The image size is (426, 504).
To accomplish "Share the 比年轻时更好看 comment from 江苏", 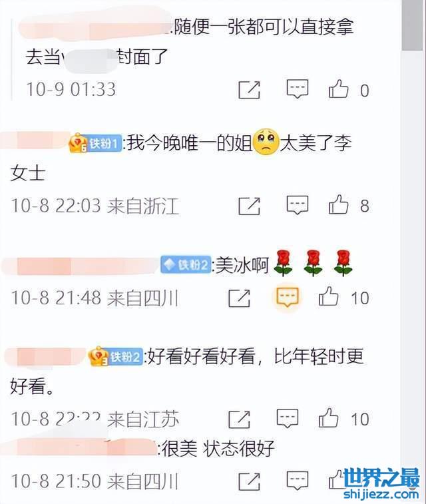I will pos(239,419).
